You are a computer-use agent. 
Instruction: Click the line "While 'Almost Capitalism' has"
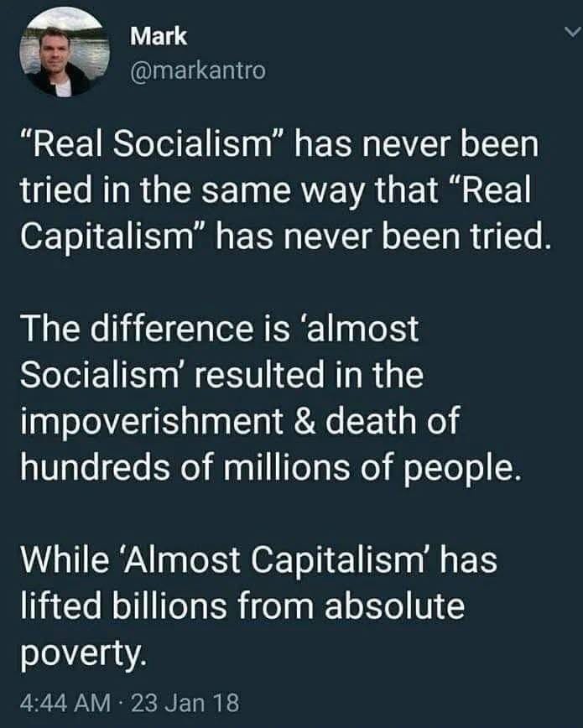point(258,559)
